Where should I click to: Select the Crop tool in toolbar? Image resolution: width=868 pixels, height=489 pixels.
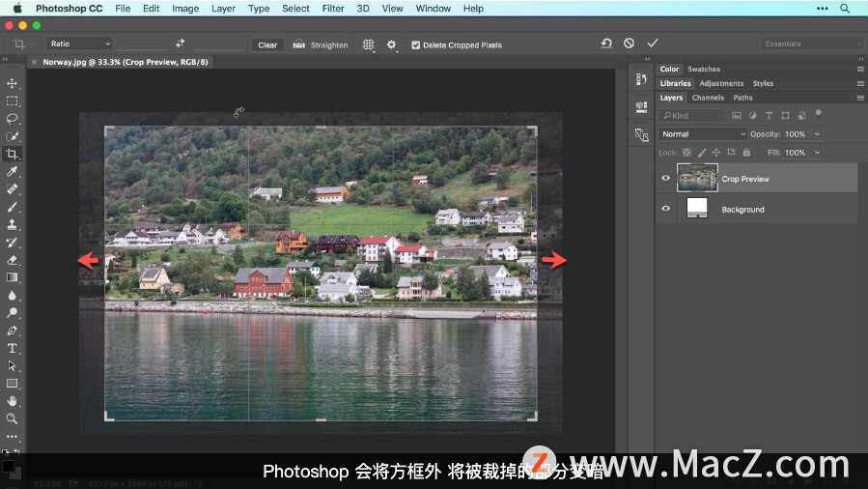[12, 154]
